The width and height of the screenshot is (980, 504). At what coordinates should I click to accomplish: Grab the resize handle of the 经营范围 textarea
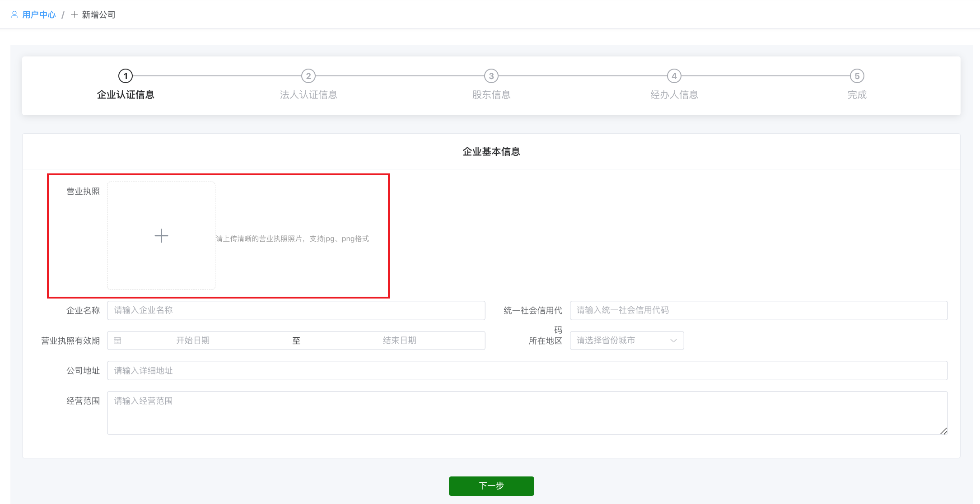pyautogui.click(x=943, y=431)
